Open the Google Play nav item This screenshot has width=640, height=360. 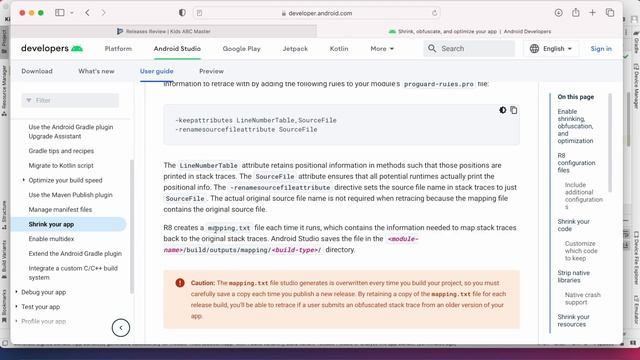pos(241,49)
